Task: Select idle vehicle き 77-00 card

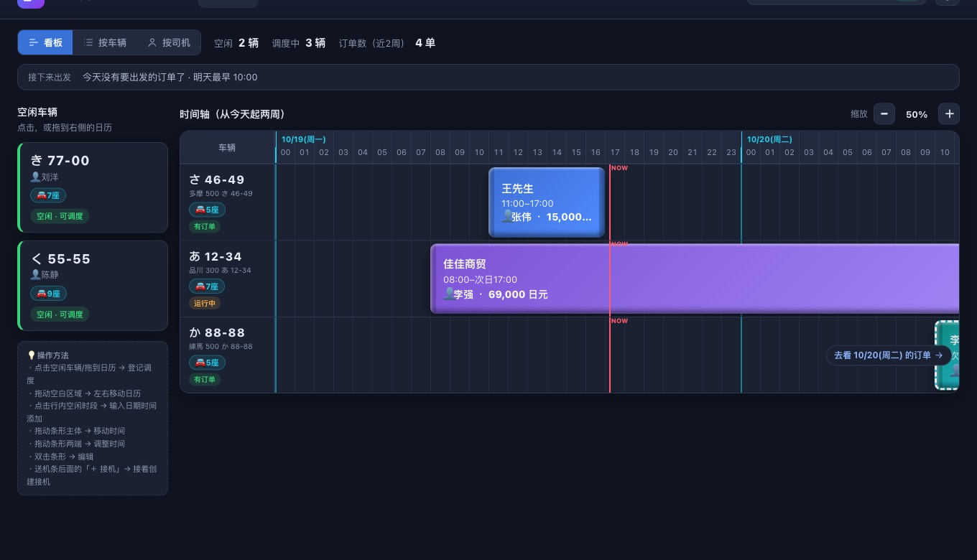Action: 93,187
